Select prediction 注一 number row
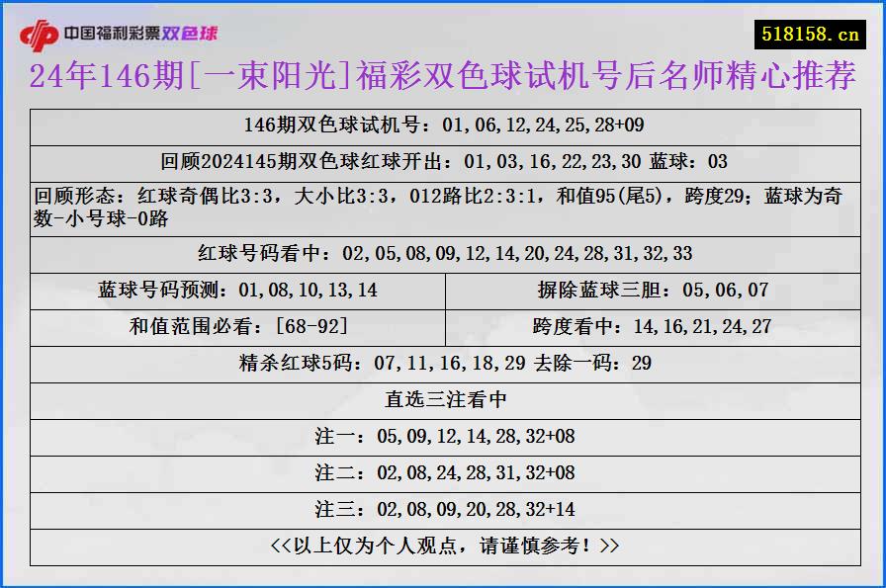886x588 pixels. coord(443,435)
